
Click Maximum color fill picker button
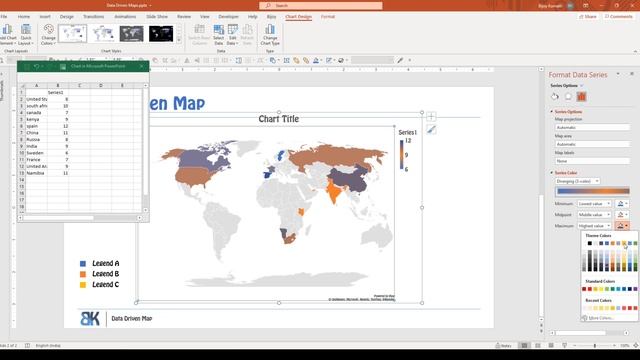622,226
